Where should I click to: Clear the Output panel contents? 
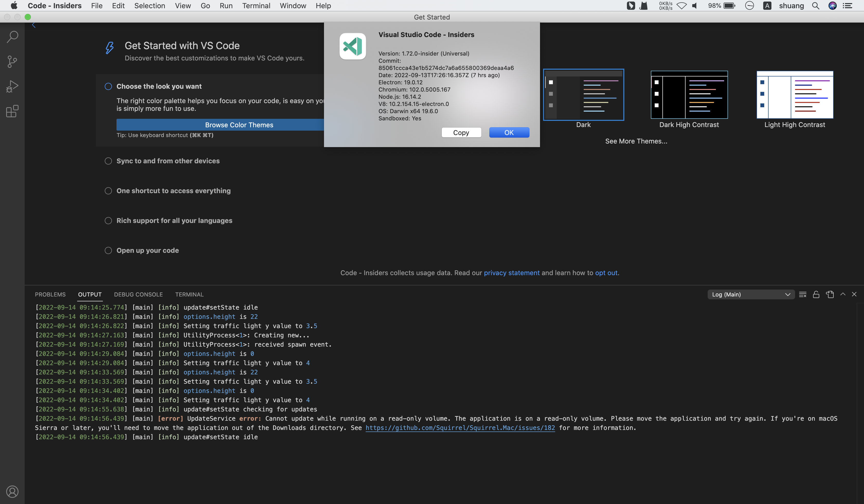tap(803, 294)
